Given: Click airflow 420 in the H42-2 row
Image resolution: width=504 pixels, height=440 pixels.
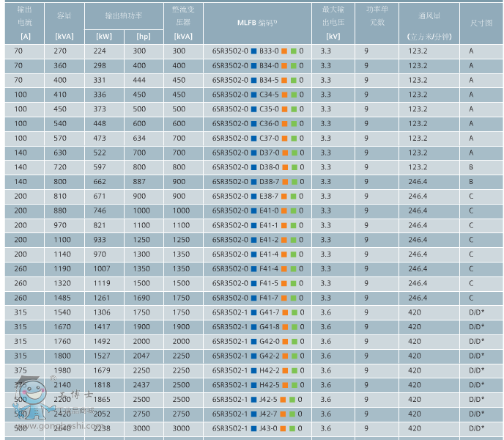Looking at the screenshot, I should click(x=415, y=370).
